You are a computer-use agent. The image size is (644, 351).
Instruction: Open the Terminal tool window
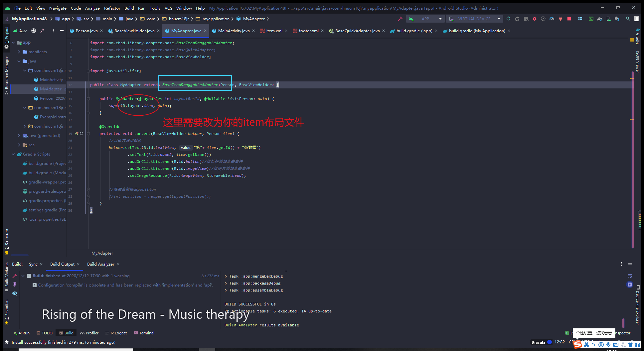coord(144,333)
